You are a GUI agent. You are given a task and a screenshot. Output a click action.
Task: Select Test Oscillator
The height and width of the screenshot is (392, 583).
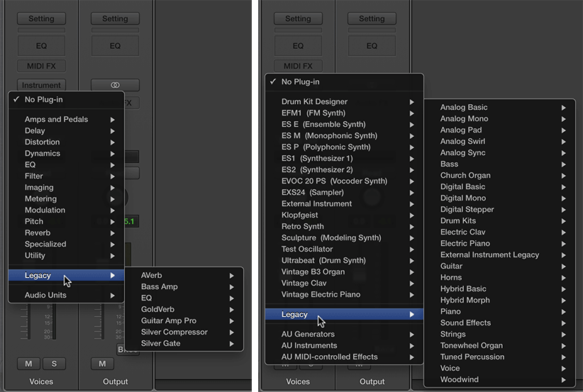[x=344, y=250]
